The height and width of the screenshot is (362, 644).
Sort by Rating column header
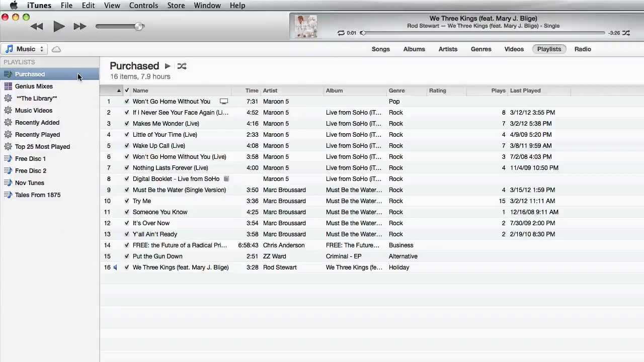click(447, 90)
